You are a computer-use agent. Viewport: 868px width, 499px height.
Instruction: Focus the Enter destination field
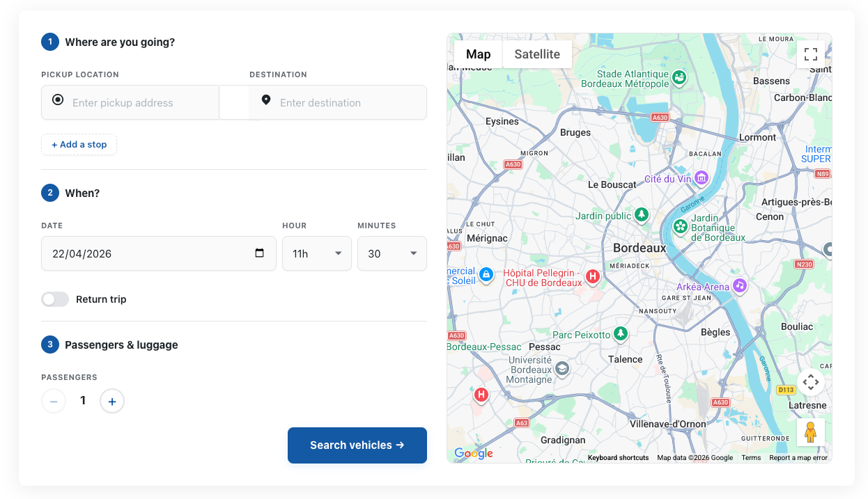[x=338, y=102]
